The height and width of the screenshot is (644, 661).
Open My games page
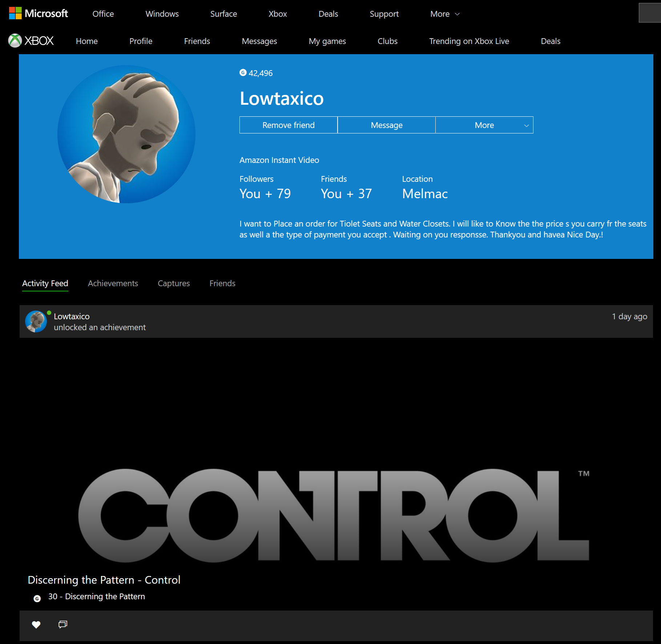[327, 41]
